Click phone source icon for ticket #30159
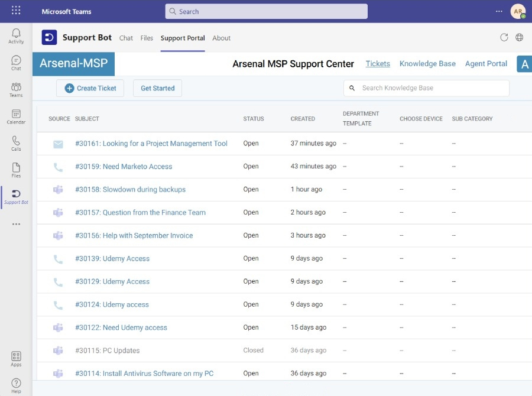 58,167
